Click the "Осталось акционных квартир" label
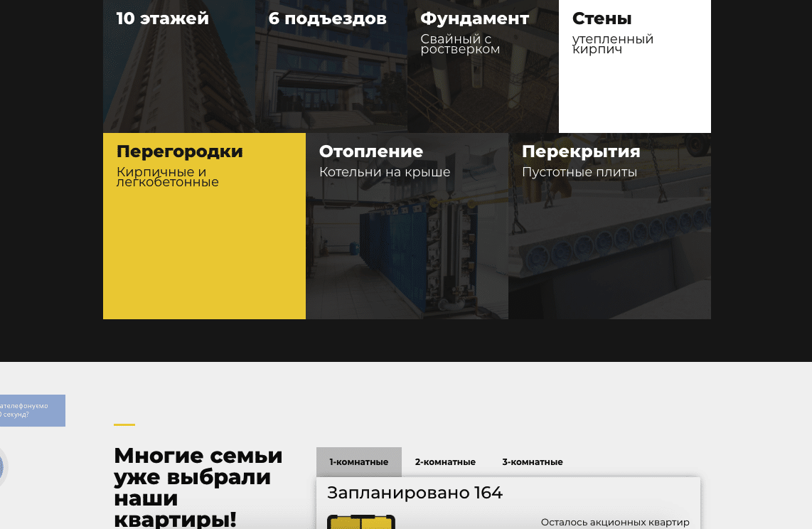Screen dimensions: 812x529 (615, 523)
